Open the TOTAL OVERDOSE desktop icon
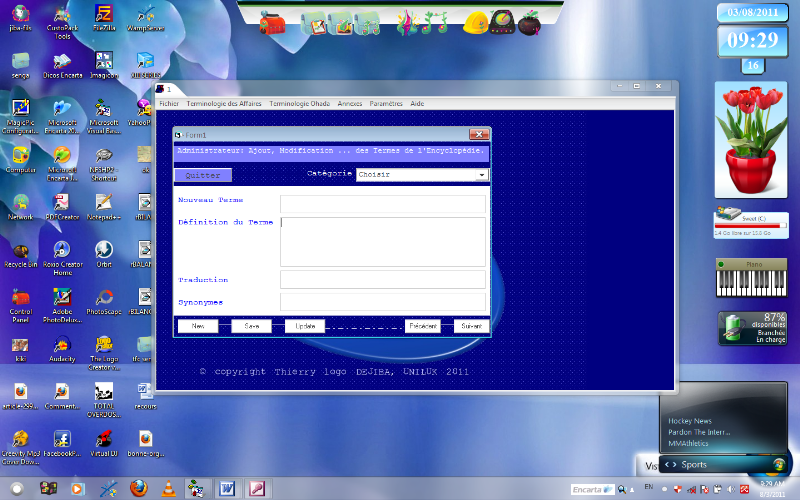The image size is (800, 500). click(x=104, y=401)
